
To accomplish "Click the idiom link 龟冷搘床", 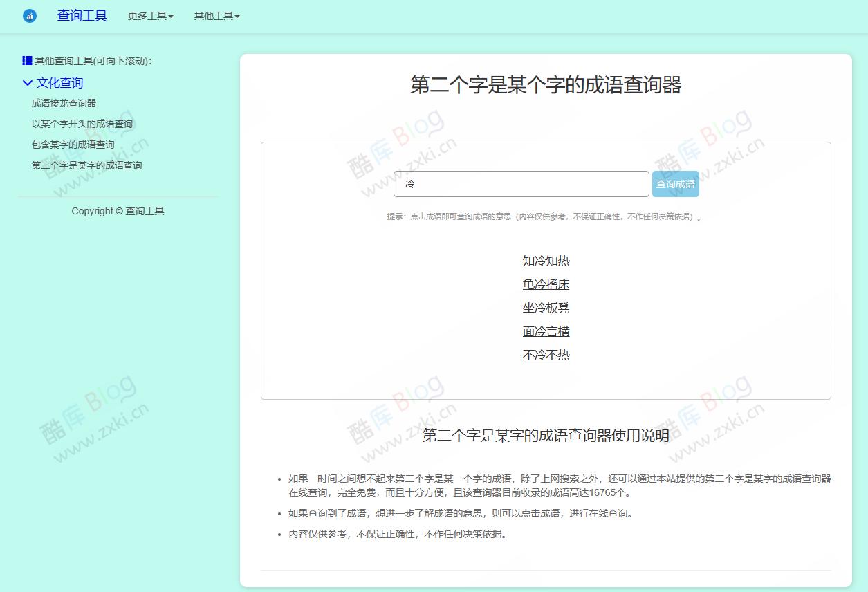I will [x=546, y=284].
